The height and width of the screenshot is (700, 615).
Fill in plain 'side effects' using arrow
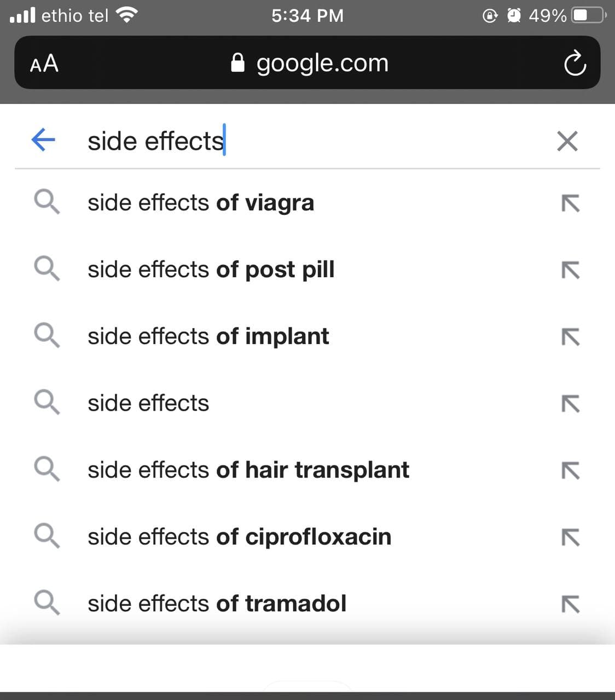(x=570, y=404)
